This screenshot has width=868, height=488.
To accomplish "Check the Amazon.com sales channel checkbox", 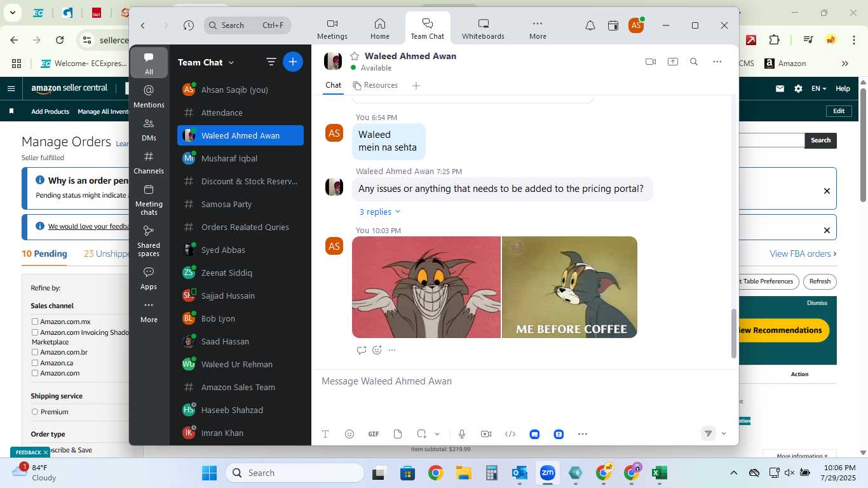I will point(35,373).
